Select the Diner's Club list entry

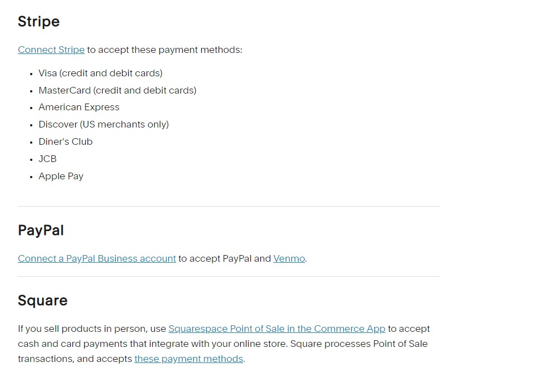[65, 141]
